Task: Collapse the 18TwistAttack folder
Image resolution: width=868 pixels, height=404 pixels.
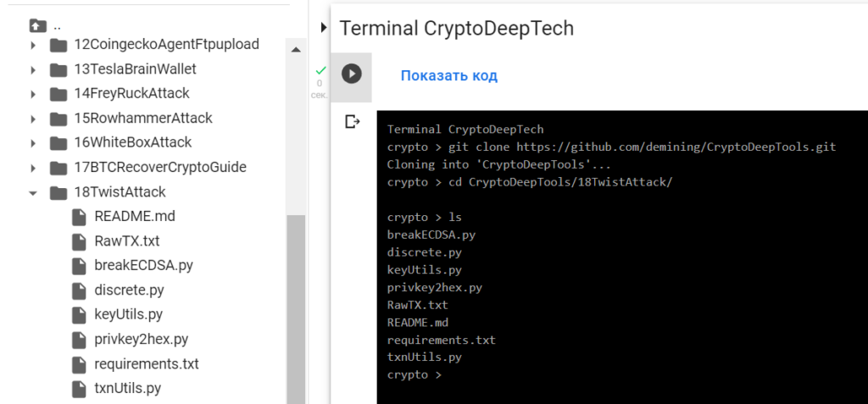Action: [x=33, y=193]
